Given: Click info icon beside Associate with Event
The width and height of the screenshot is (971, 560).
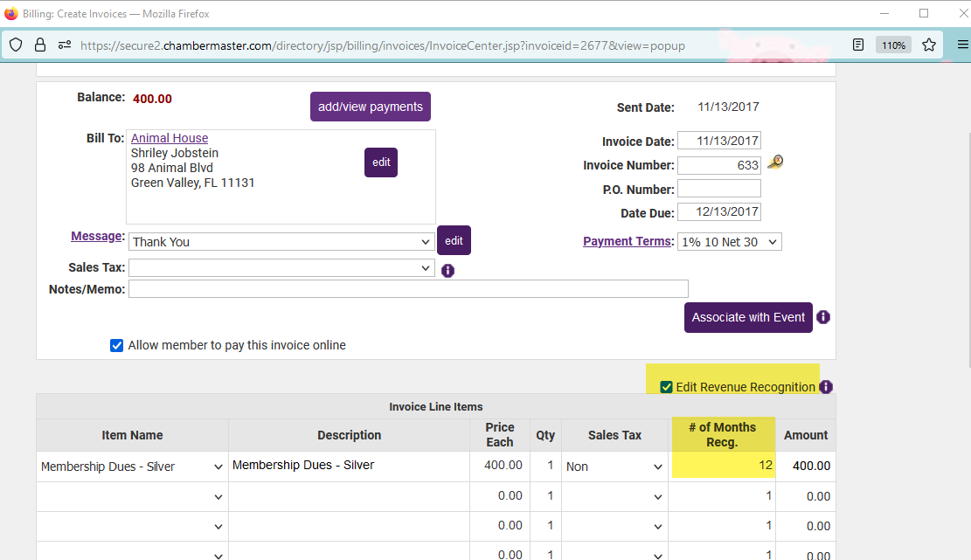Looking at the screenshot, I should [823, 317].
